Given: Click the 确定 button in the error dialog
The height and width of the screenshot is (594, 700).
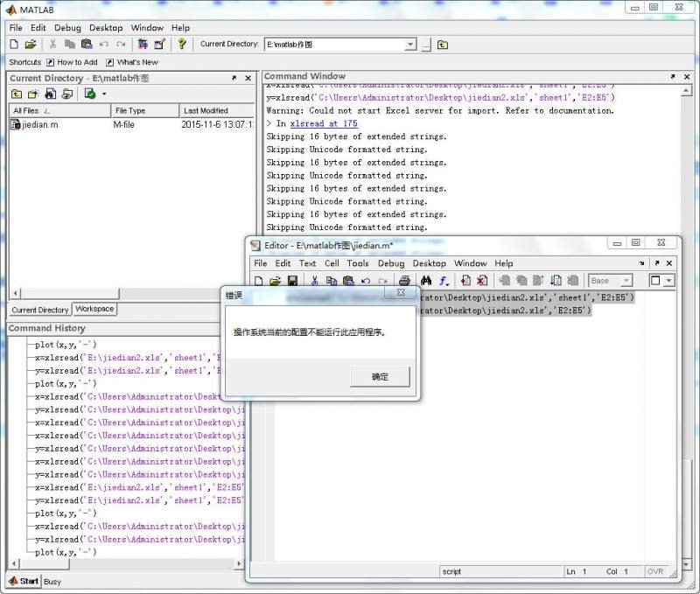Looking at the screenshot, I should pos(380,376).
